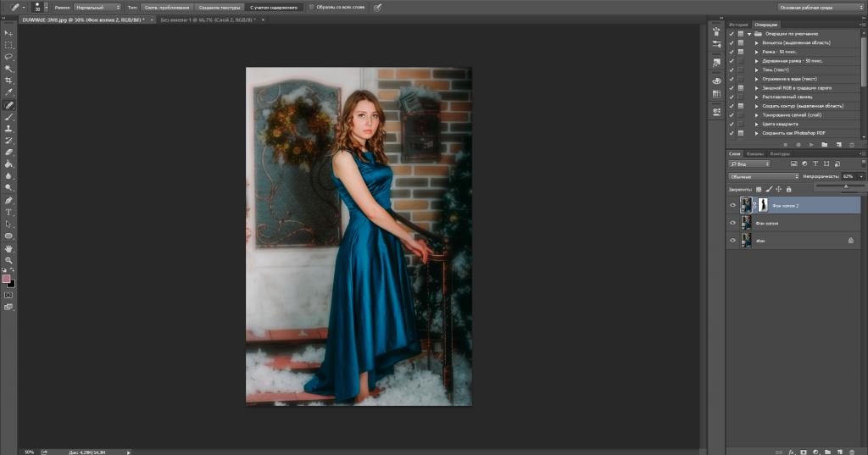Viewport: 868px width, 455px height.
Task: Click record action button
Action: [x=798, y=145]
